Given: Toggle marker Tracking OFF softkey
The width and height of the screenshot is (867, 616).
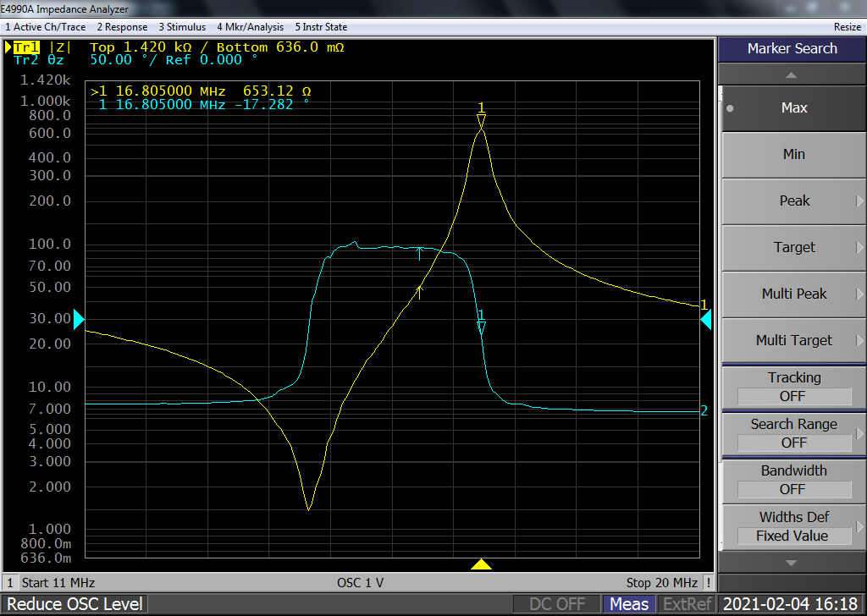Looking at the screenshot, I should pyautogui.click(x=793, y=388).
